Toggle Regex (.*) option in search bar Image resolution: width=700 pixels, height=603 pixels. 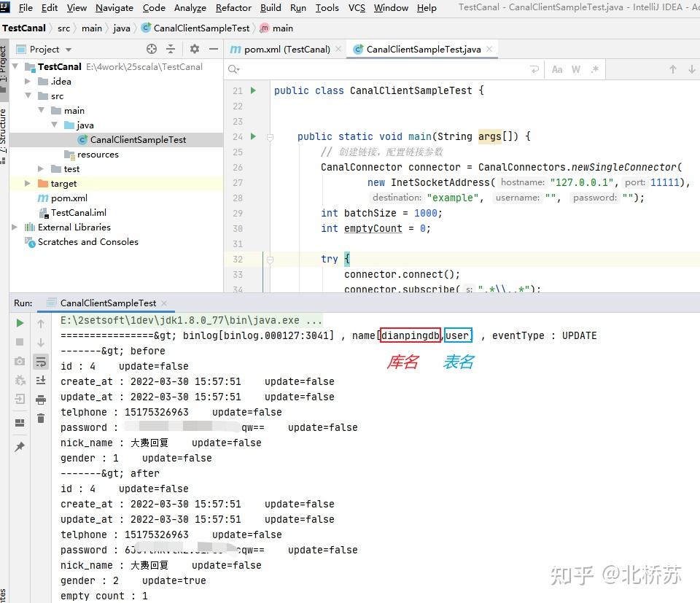[595, 69]
